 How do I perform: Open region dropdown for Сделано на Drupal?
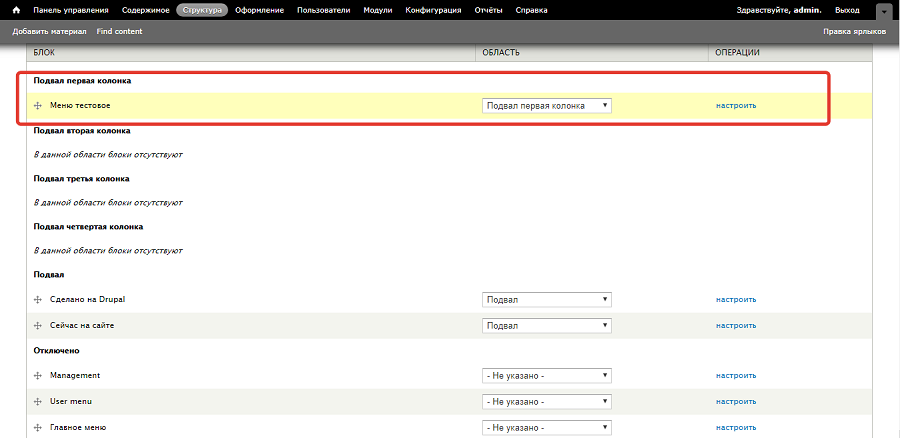(x=546, y=300)
